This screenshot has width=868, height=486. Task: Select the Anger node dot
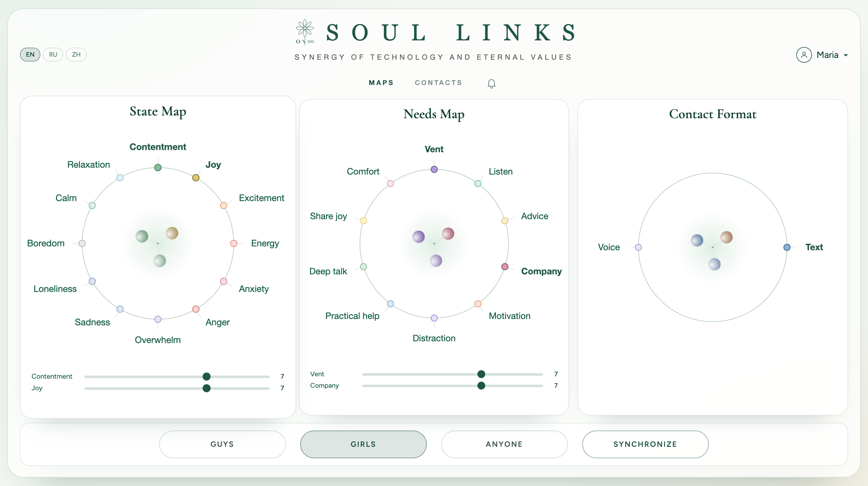tap(196, 309)
